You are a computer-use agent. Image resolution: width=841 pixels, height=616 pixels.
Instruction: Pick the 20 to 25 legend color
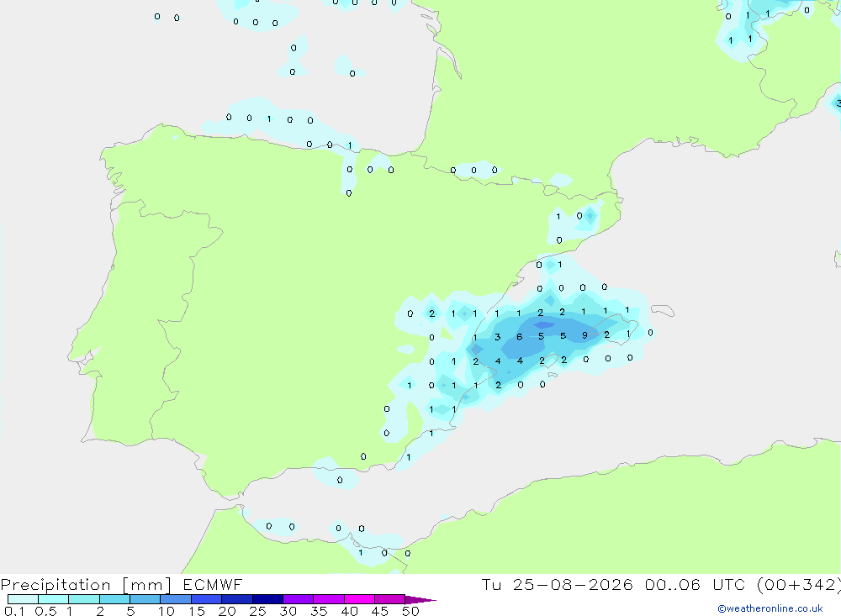[x=237, y=599]
